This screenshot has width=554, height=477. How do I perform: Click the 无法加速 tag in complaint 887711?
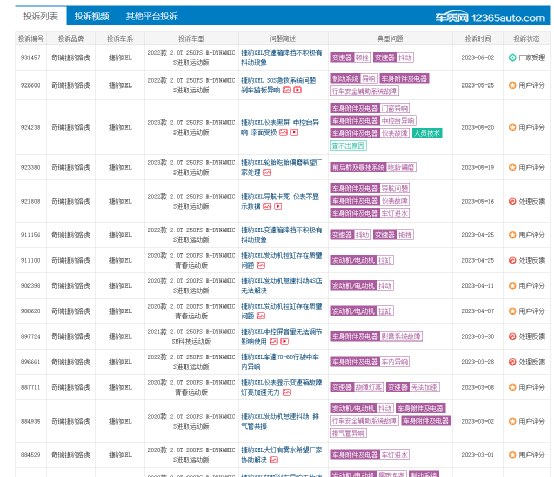pos(425,387)
